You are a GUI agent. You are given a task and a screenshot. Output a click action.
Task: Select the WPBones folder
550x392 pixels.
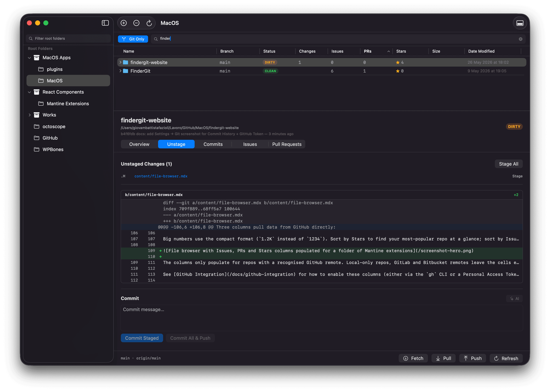68,149
